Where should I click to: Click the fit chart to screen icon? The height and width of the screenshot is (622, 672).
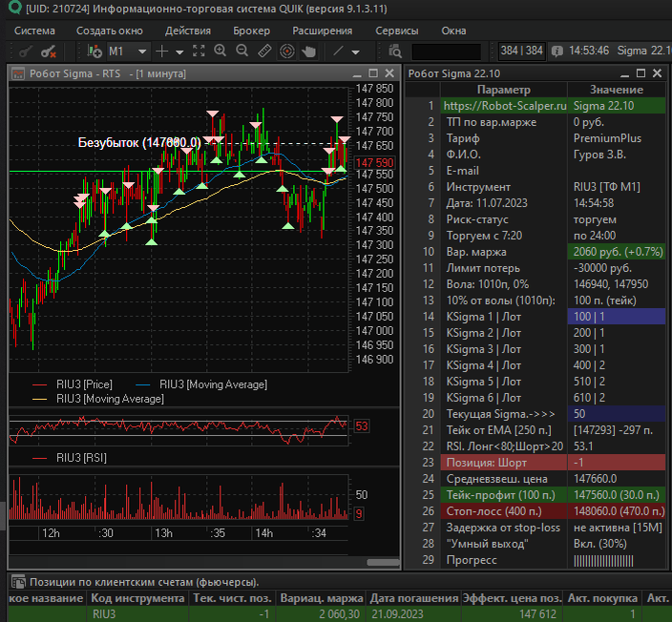(x=199, y=51)
